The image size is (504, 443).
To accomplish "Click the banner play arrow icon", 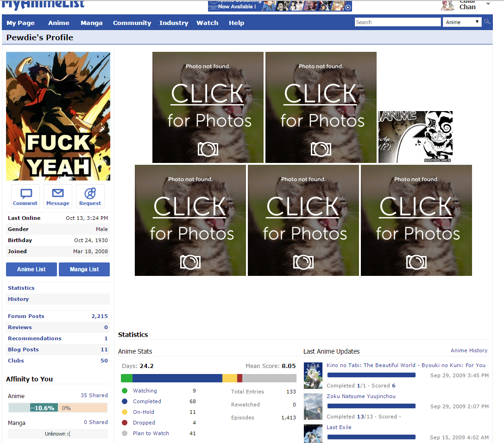I will [348, 7].
